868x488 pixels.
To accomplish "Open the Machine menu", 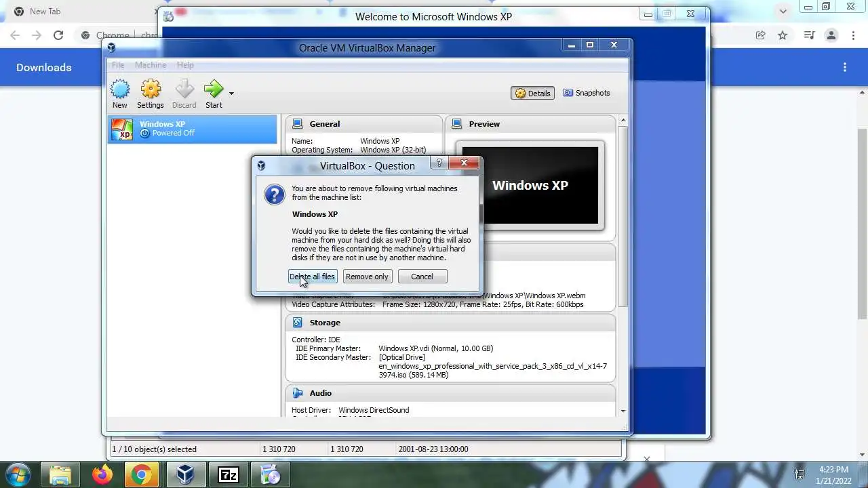I will 151,65.
